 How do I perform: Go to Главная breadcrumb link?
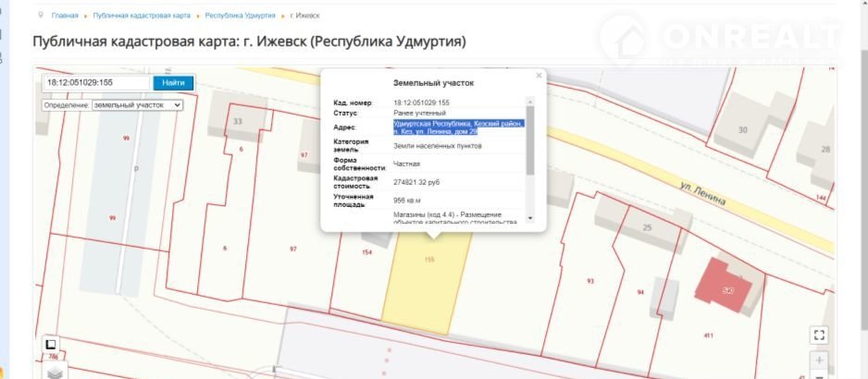(65, 16)
